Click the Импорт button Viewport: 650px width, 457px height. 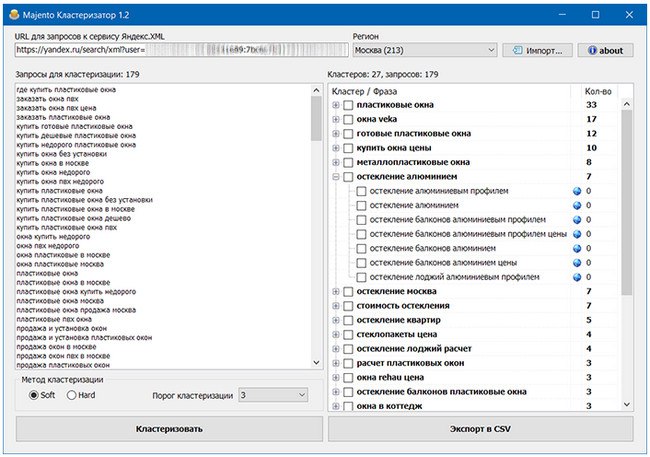coord(537,51)
